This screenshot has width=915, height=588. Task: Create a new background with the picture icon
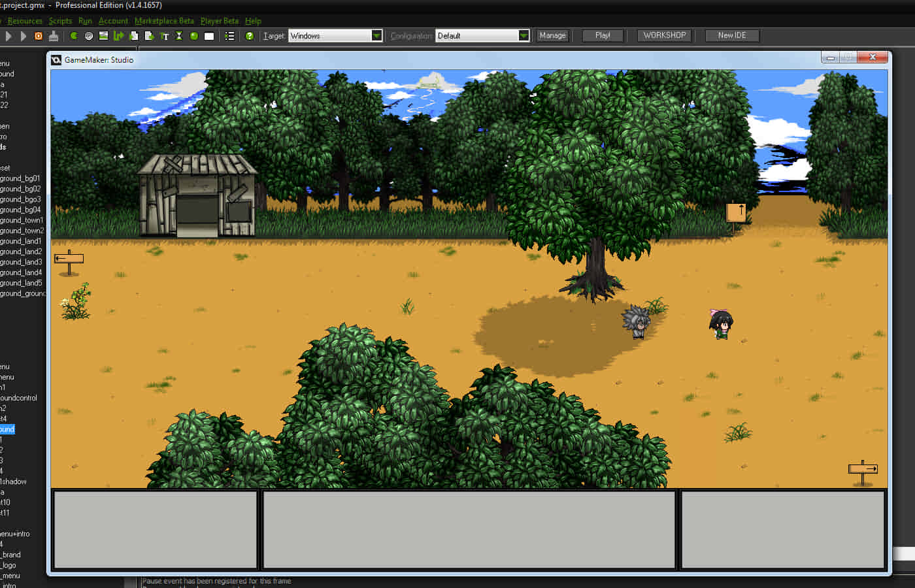pos(103,36)
